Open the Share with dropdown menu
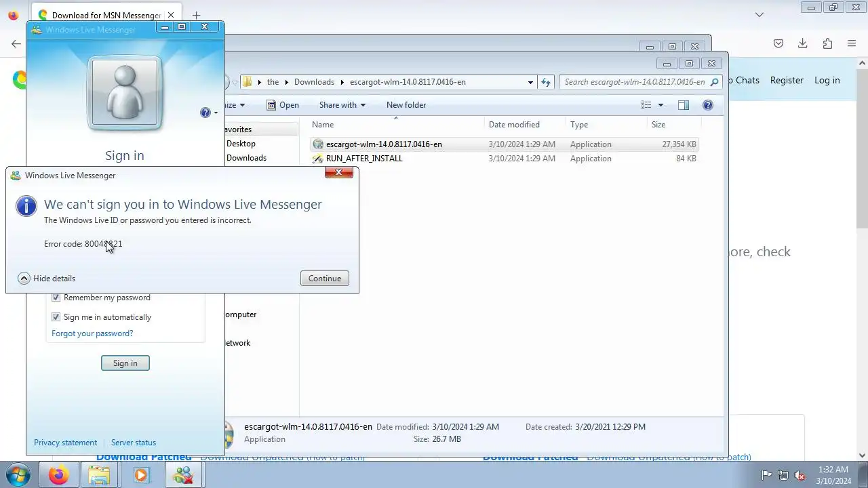868x488 pixels. pos(342,105)
